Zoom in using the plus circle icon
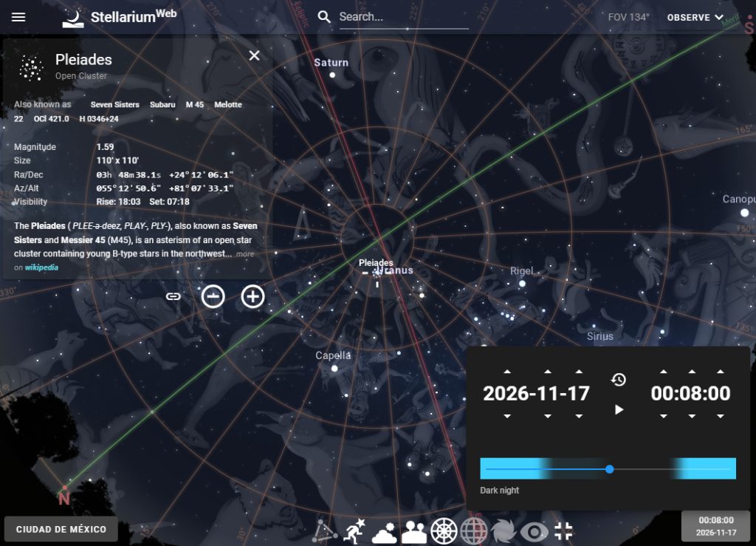756x546 pixels. tap(252, 296)
